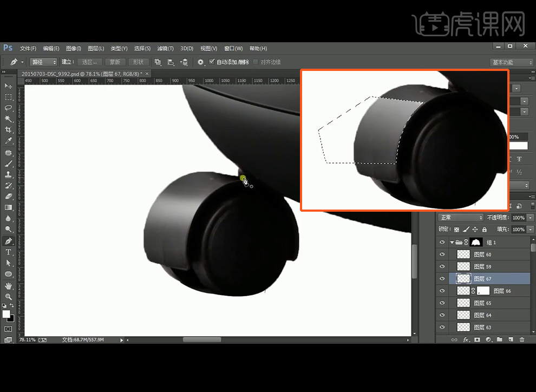
Task: Click the path alignment icon
Action: click(171, 62)
